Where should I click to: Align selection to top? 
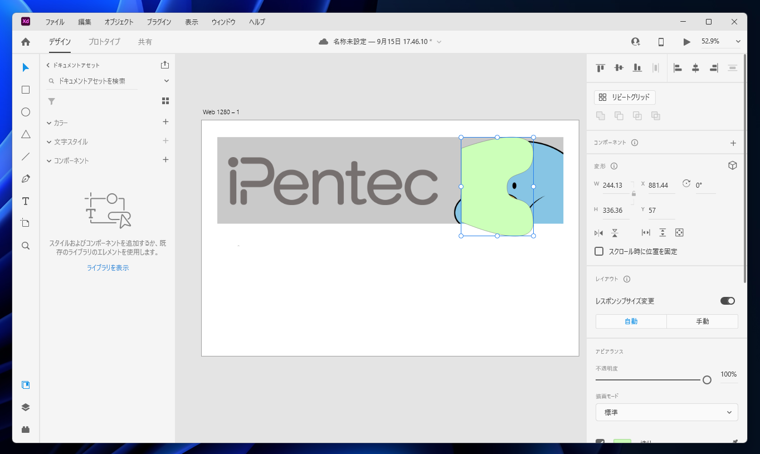click(601, 68)
